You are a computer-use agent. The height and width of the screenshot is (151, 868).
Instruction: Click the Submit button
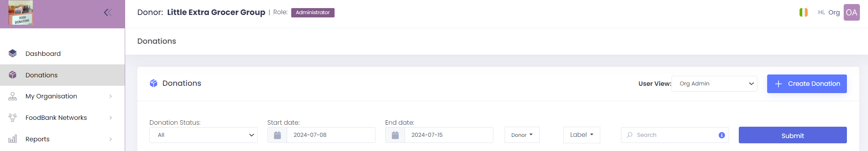[x=793, y=135]
